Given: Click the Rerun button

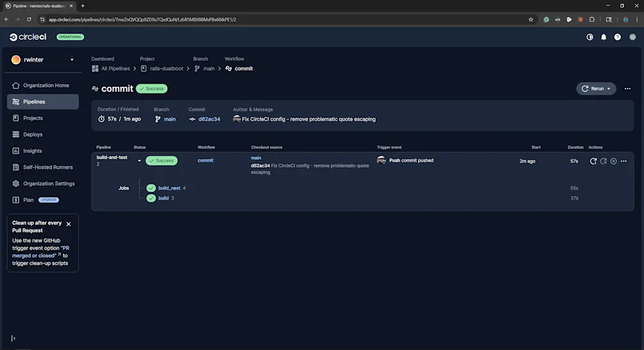Looking at the screenshot, I should pos(596,89).
